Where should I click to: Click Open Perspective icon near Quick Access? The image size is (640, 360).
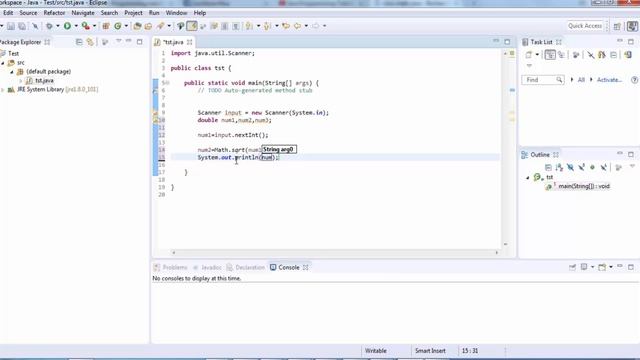(x=617, y=26)
